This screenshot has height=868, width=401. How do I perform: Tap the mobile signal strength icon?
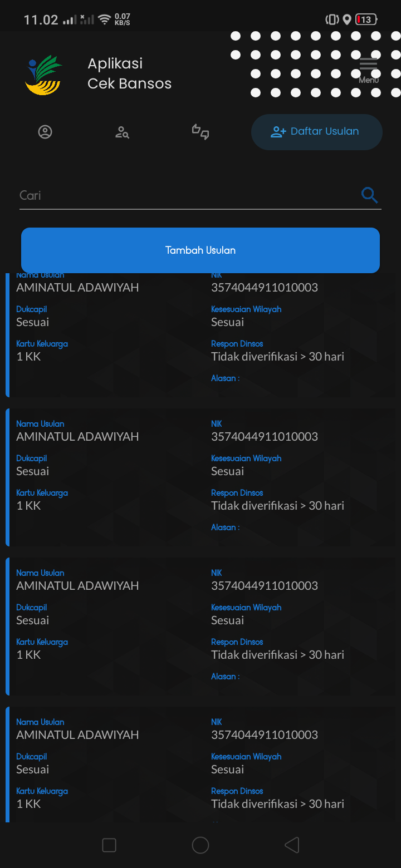(70, 20)
